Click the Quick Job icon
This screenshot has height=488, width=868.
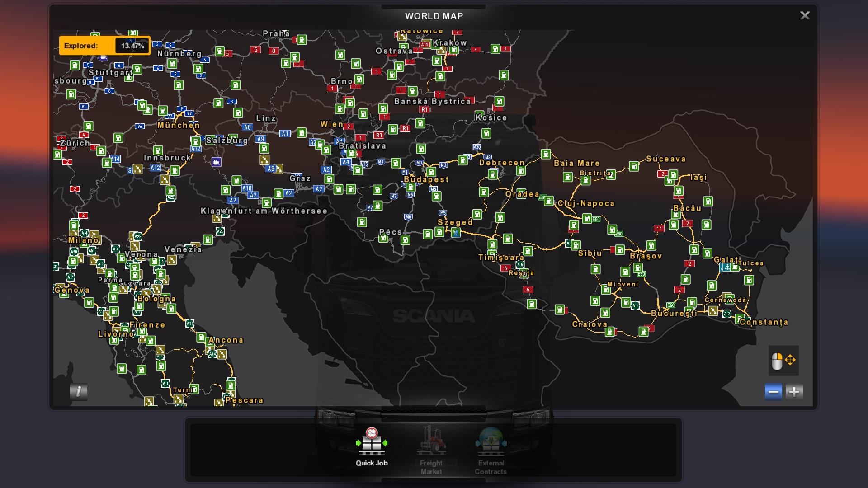tap(372, 441)
